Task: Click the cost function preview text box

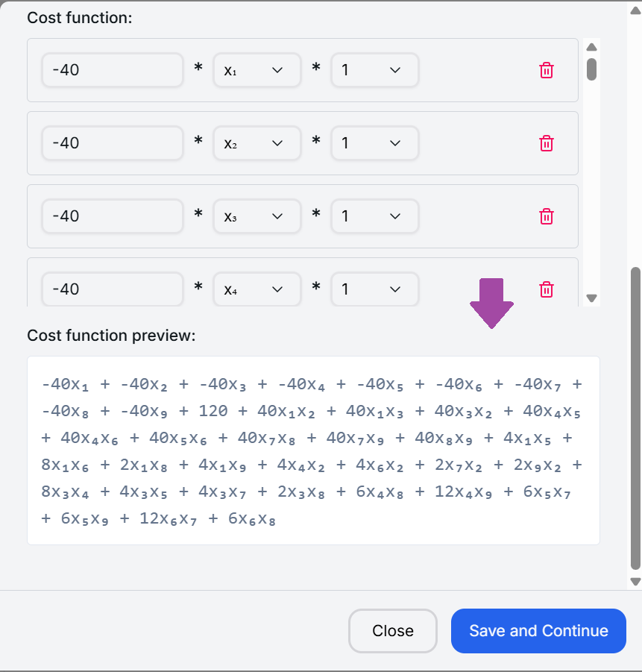Action: (313, 450)
